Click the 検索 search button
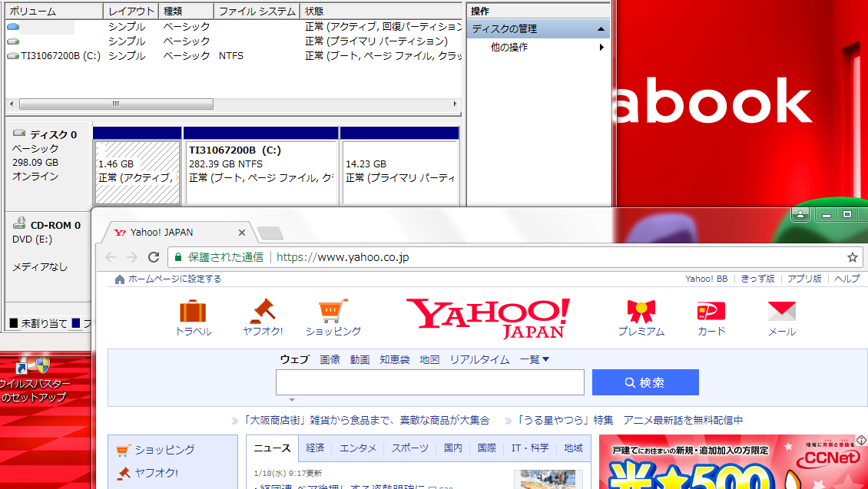The height and width of the screenshot is (489, 868). tap(645, 382)
